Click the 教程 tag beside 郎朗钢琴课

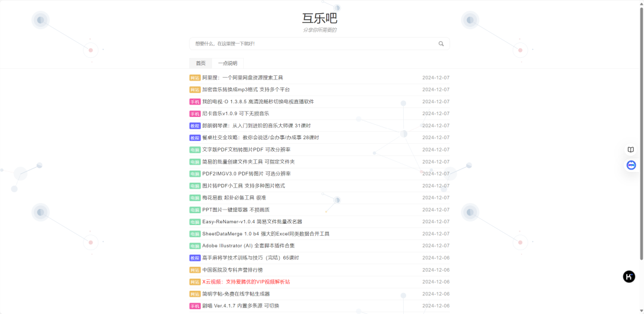(195, 126)
